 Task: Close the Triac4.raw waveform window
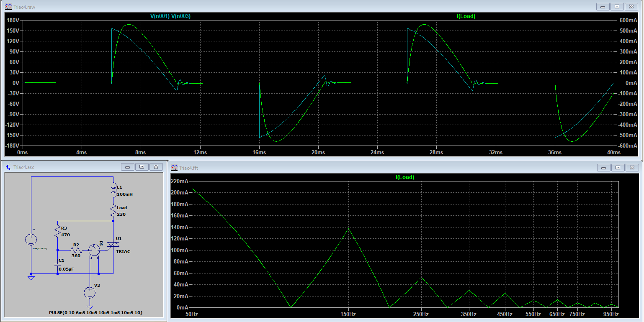[631, 7]
